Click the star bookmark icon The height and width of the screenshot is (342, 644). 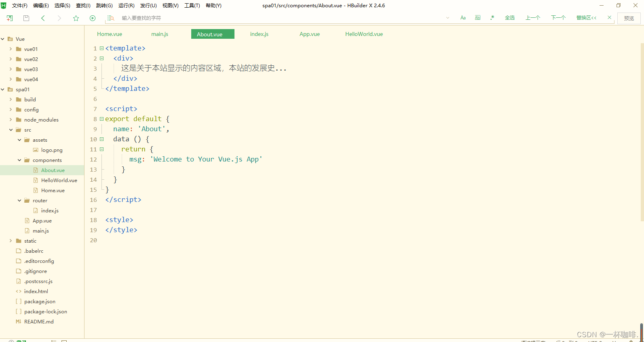76,18
